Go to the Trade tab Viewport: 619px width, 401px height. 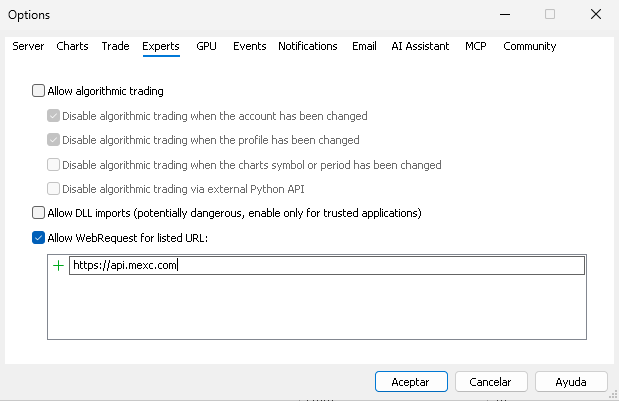point(115,46)
